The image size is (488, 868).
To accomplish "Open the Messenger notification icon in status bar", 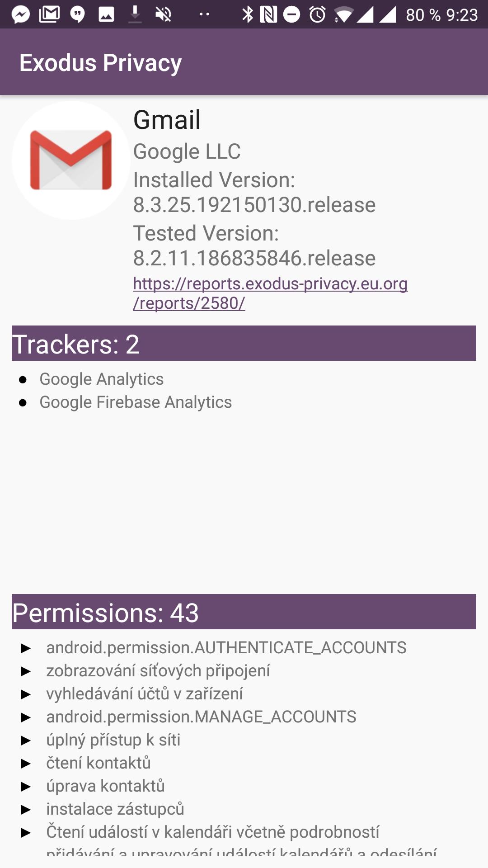I will [21, 15].
